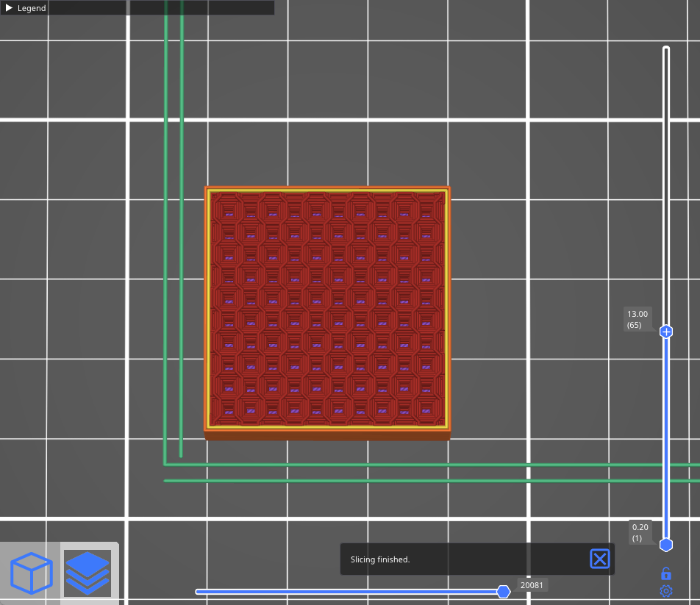Image resolution: width=700 pixels, height=605 pixels.
Task: Select the layer Preview mode icon
Action: tap(87, 573)
